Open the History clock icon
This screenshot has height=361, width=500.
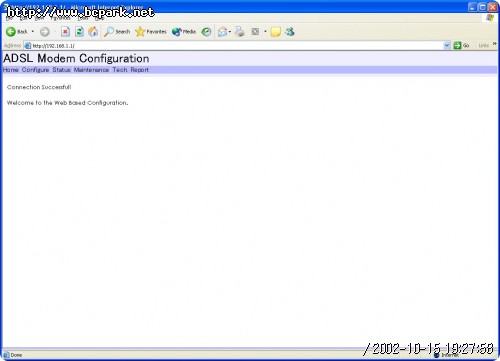pos(206,32)
